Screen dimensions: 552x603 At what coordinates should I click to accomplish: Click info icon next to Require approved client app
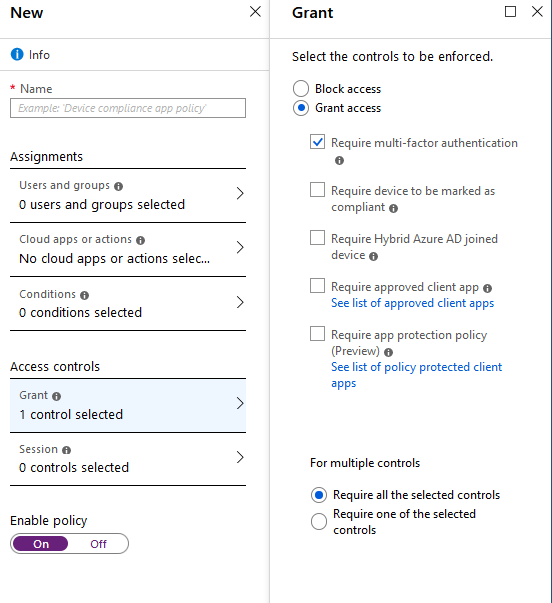coord(487,288)
